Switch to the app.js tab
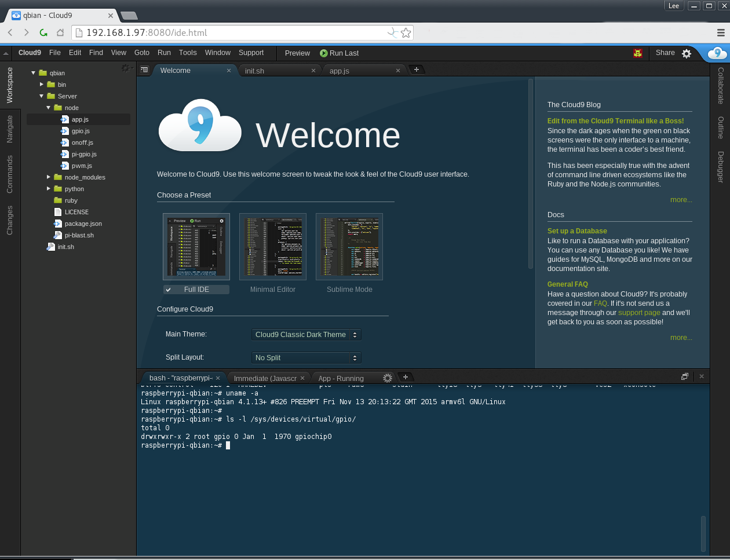 [366, 71]
